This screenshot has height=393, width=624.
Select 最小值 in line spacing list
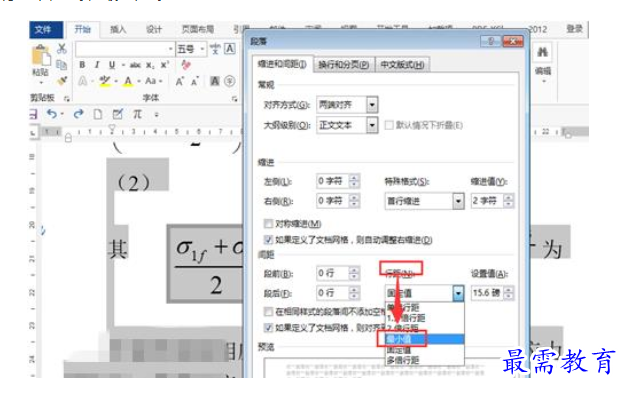pos(424,339)
